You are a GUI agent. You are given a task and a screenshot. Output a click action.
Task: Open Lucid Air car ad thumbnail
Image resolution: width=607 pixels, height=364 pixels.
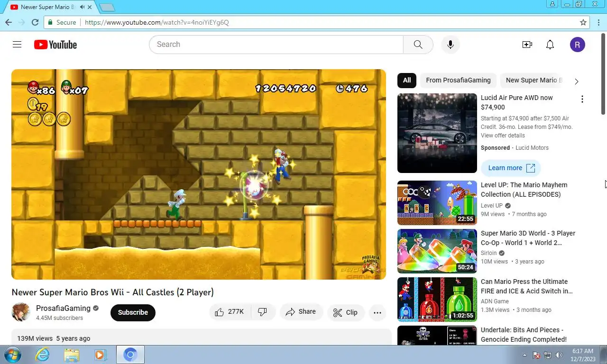[x=437, y=133]
